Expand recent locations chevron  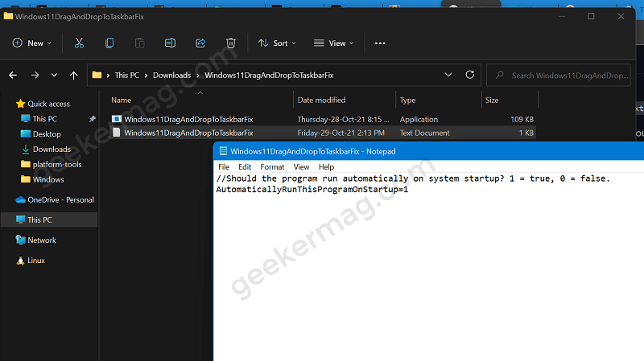[54, 75]
